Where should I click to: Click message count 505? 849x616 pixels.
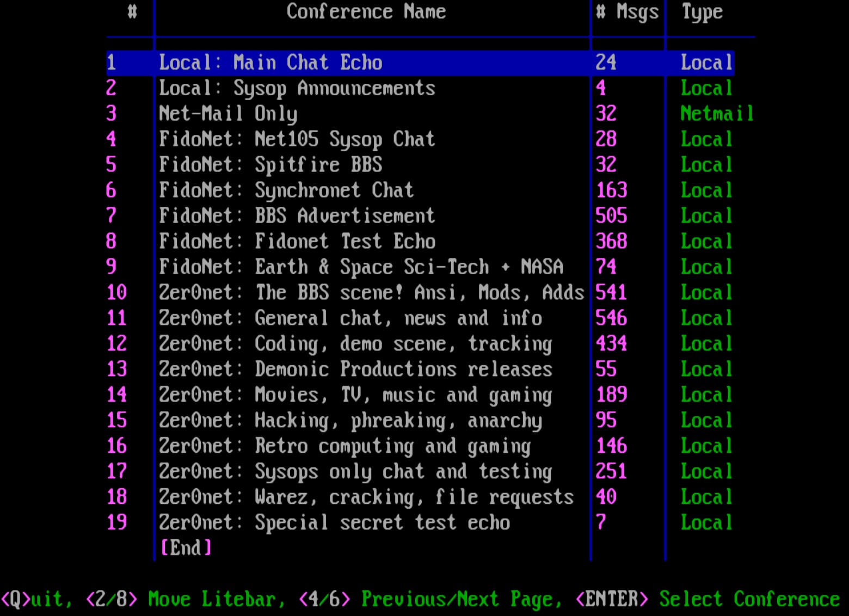pos(611,216)
